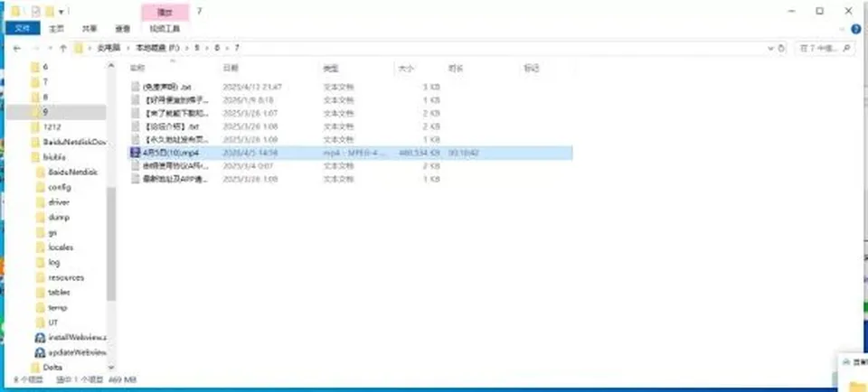Sort by the 类型 Type column
Viewport: 868px width, 392px height.
[331, 69]
